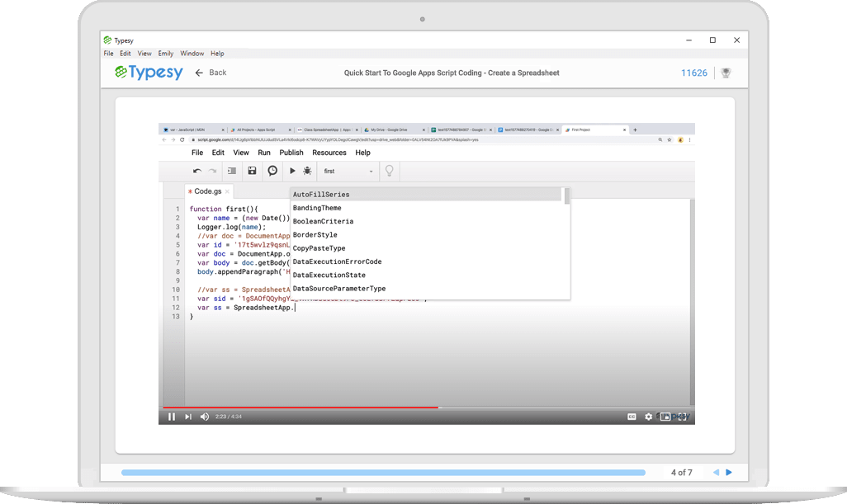Open a new browser tab with plus
This screenshot has width=847, height=504.
tap(636, 130)
